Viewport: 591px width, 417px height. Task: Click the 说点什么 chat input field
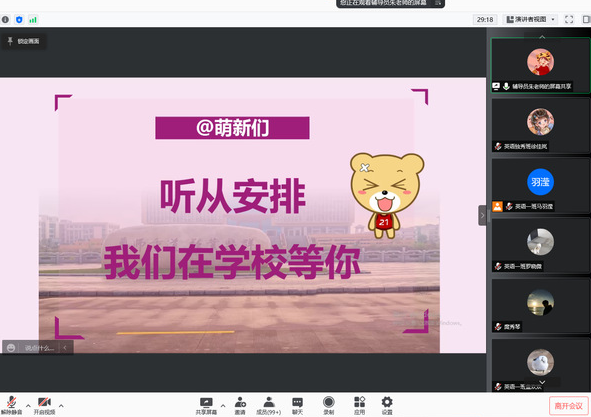click(x=40, y=348)
